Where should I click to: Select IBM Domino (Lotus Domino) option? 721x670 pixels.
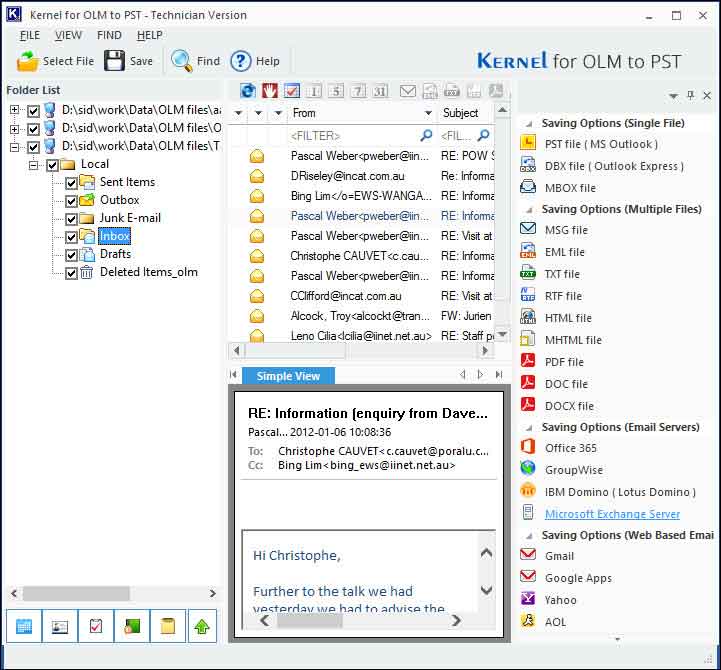click(x=620, y=492)
